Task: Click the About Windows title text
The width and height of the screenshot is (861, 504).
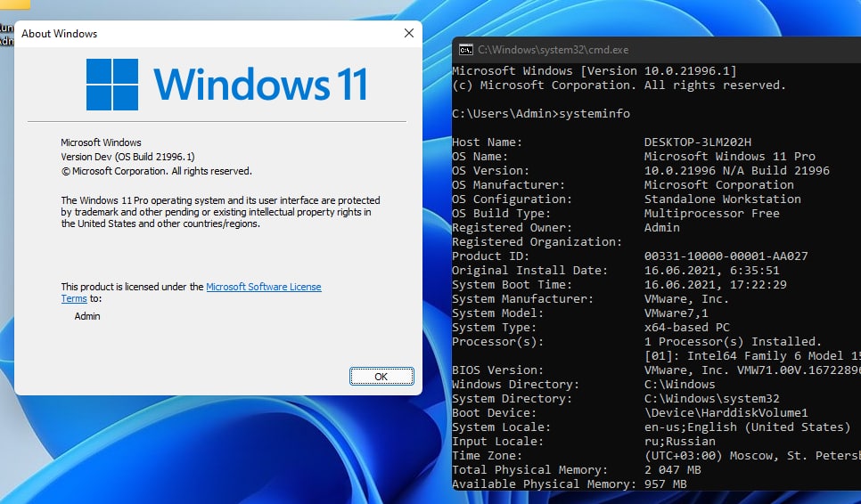Action: click(60, 34)
